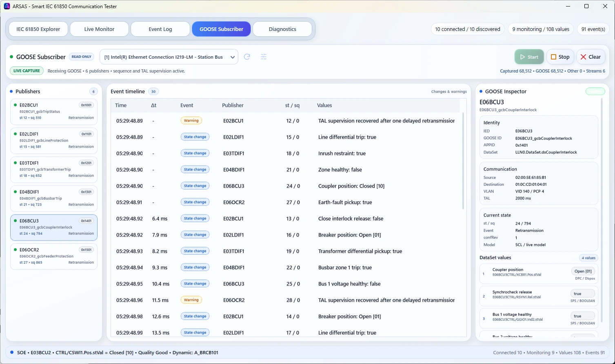Click the VLAN VID 140 / PCP 4 value
Viewport: 615px width, 364px height.
point(530,192)
